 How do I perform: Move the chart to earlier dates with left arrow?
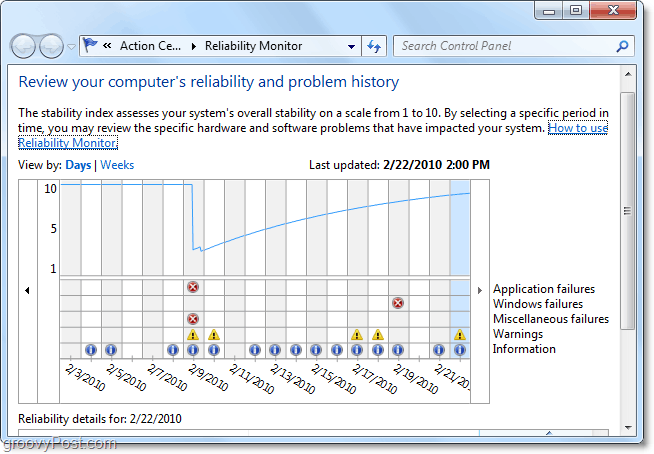point(28,290)
